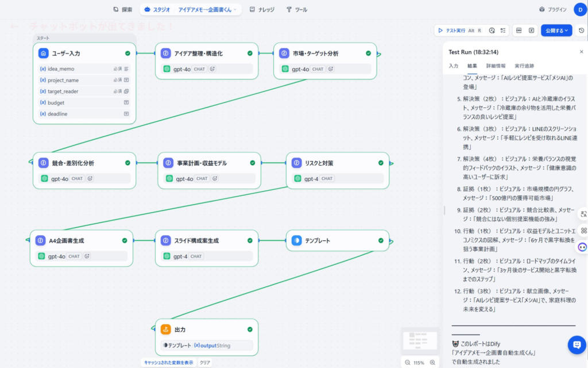The image size is (588, 368).
Task: Click the zoom in magnifier icon
Action: pos(432,362)
